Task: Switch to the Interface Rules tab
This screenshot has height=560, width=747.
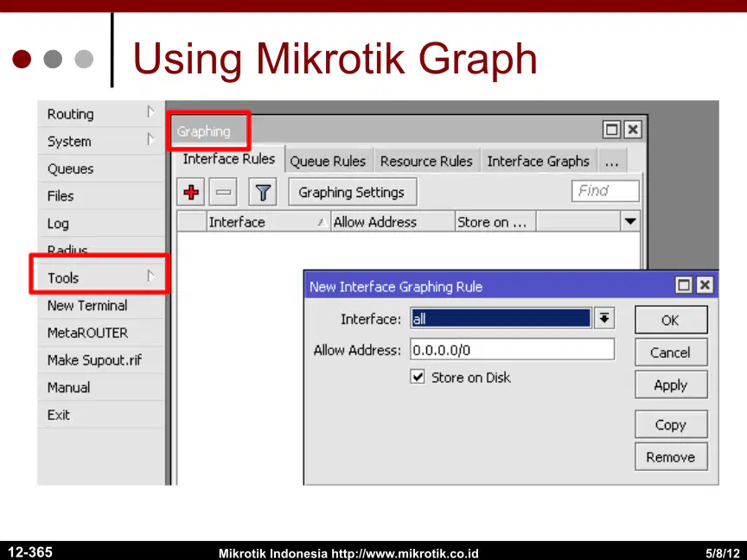Action: 228,159
